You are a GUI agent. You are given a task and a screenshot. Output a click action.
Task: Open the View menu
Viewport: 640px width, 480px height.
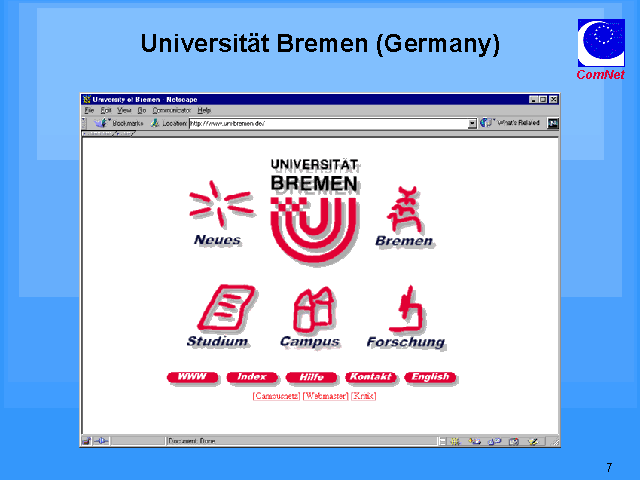[124, 110]
